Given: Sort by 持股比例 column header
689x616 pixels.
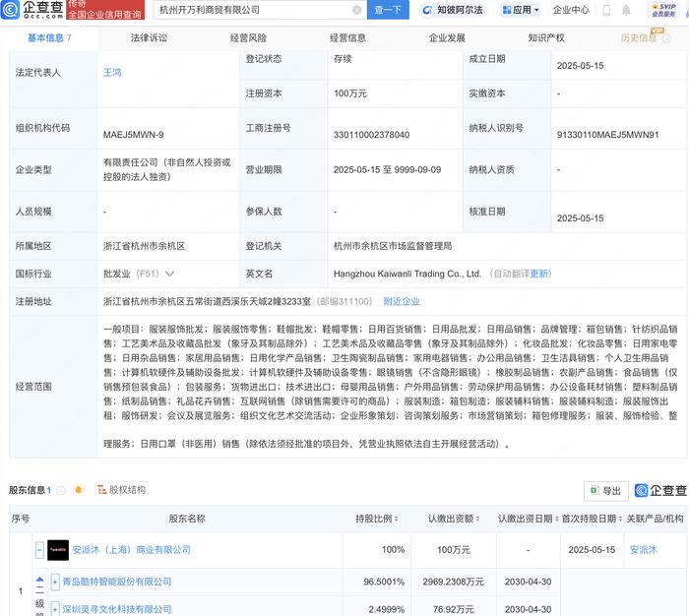Looking at the screenshot, I should [377, 519].
